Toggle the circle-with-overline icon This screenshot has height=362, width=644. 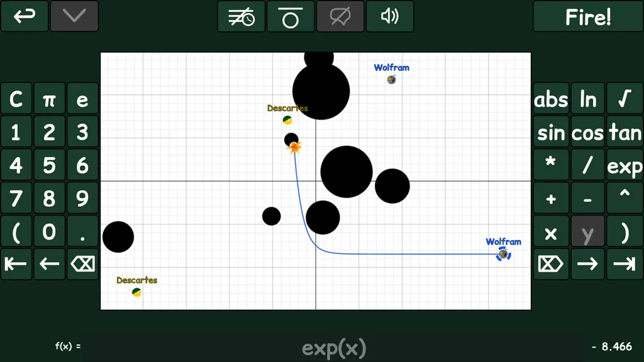click(291, 16)
